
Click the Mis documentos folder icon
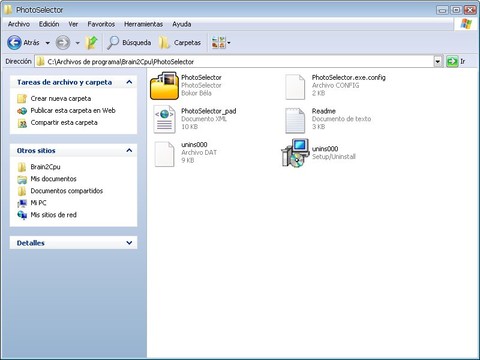22,179
